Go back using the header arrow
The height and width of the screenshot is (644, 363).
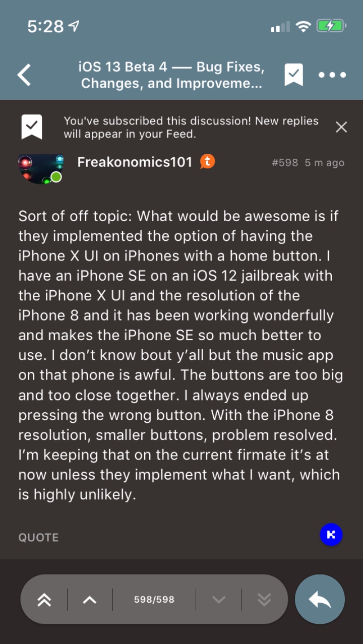coord(24,75)
